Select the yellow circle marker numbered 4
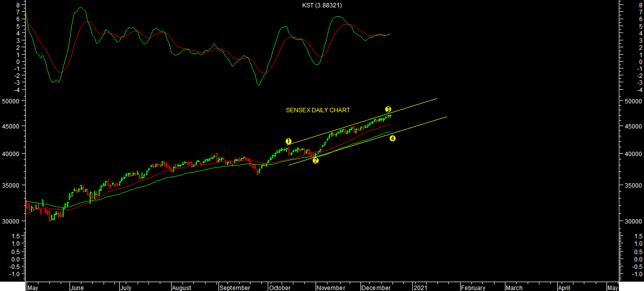This screenshot has height=291, width=644. click(393, 139)
